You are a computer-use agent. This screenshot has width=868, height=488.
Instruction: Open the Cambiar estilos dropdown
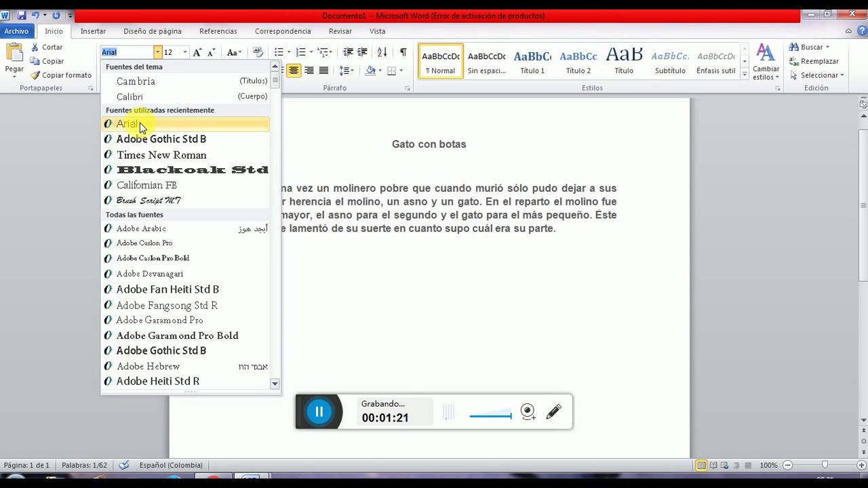(x=766, y=62)
